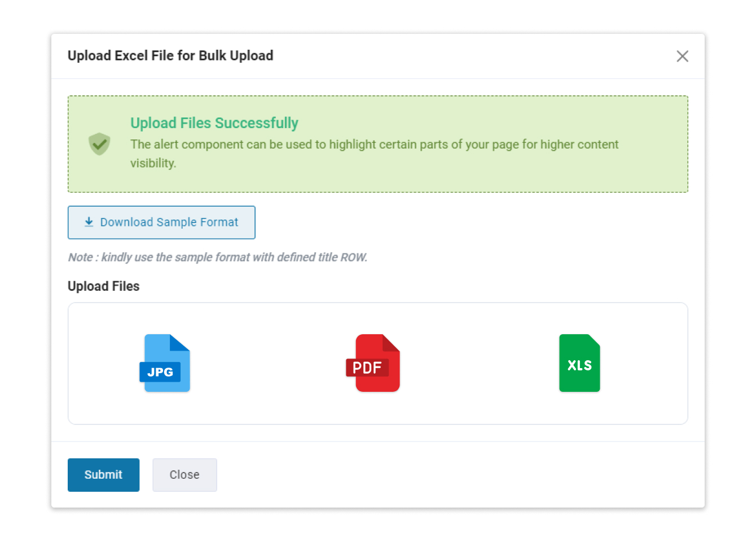Click the download arrow icon
Screen dimensions: 756x542
point(89,222)
